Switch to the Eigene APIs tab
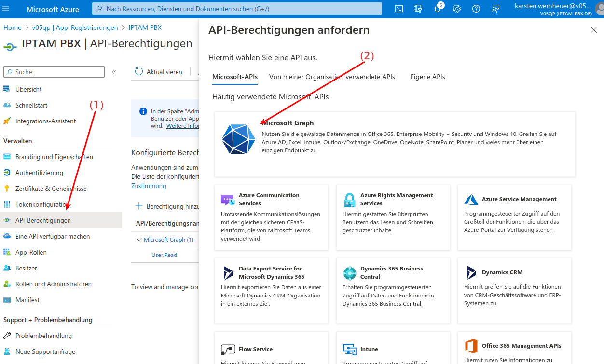The image size is (604, 364). 427,77
